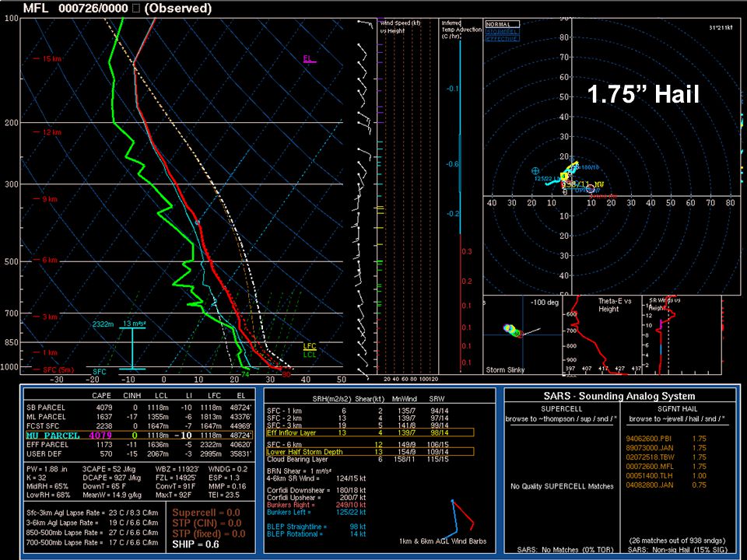Click the 'Wind Speed (kt) vs Height' label
The height and width of the screenshot is (560, 747).
[400, 26]
